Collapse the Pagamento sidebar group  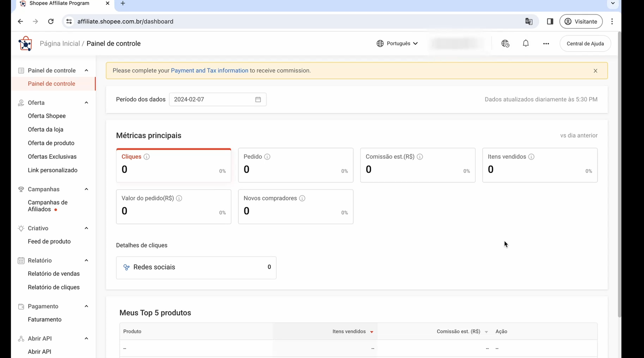(x=87, y=306)
